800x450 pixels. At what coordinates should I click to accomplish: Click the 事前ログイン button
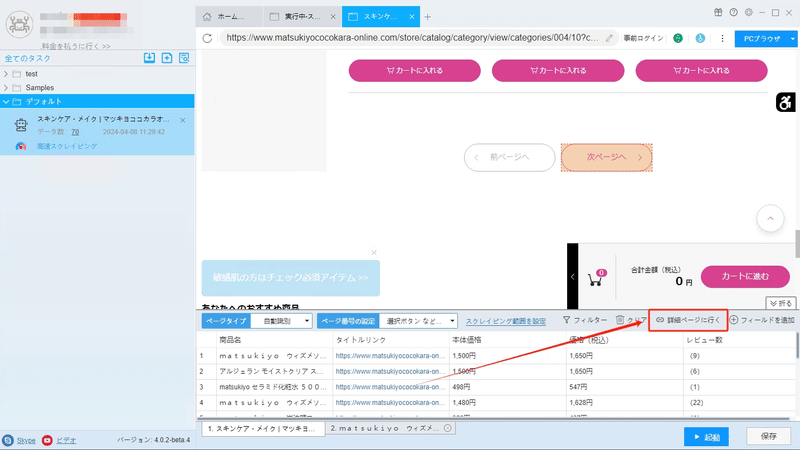click(x=643, y=38)
